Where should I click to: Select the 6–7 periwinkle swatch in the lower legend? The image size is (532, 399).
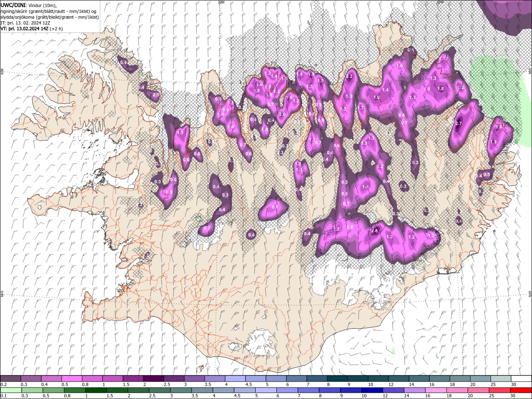pos(287,390)
